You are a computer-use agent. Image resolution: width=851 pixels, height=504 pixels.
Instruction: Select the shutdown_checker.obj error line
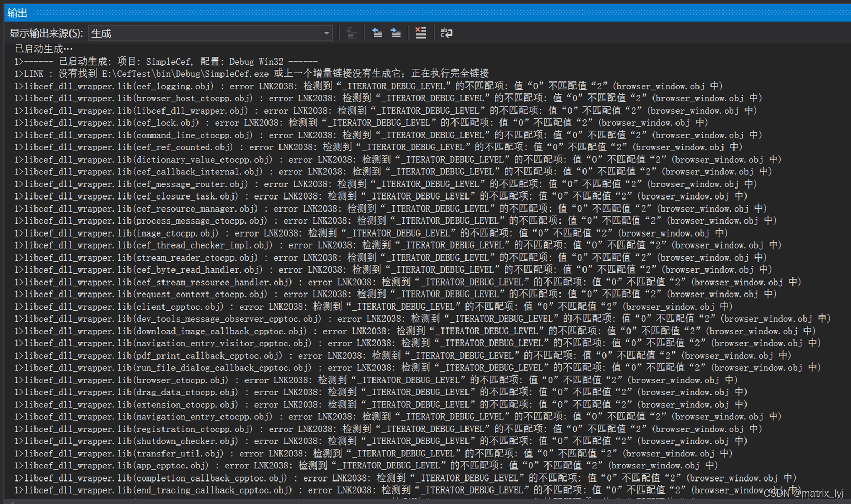pyautogui.click(x=381, y=442)
